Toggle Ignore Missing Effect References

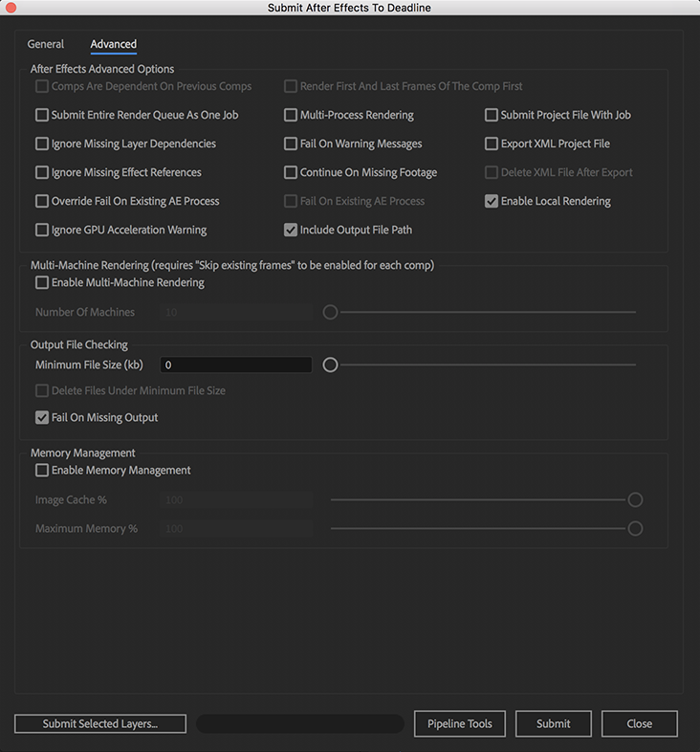point(42,172)
